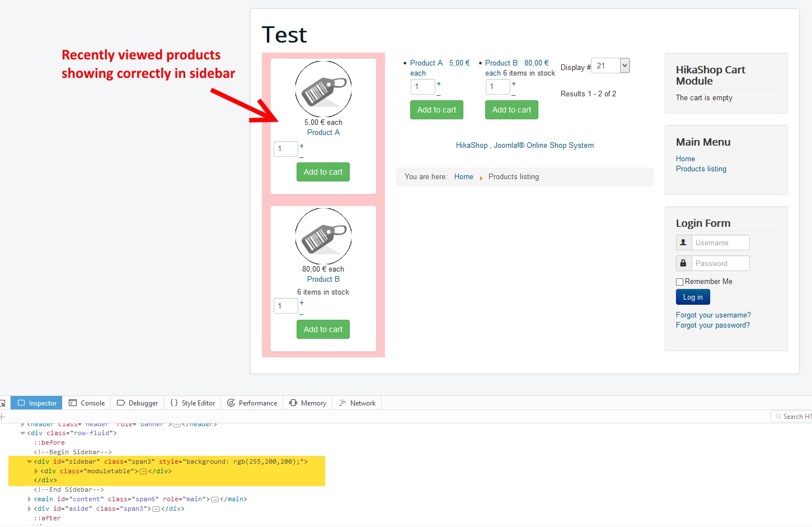Click the element picker icon in DevTools
Viewport: 812px width, 527px height.
tap(3, 403)
